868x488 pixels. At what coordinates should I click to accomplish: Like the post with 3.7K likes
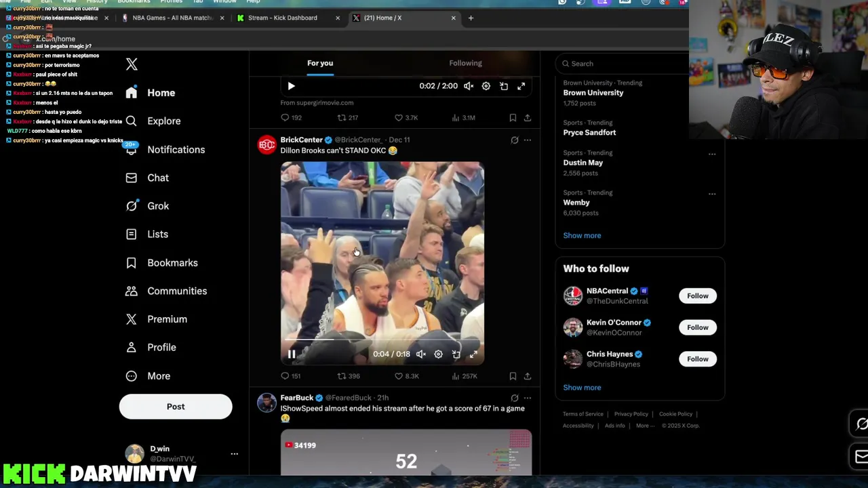406,118
